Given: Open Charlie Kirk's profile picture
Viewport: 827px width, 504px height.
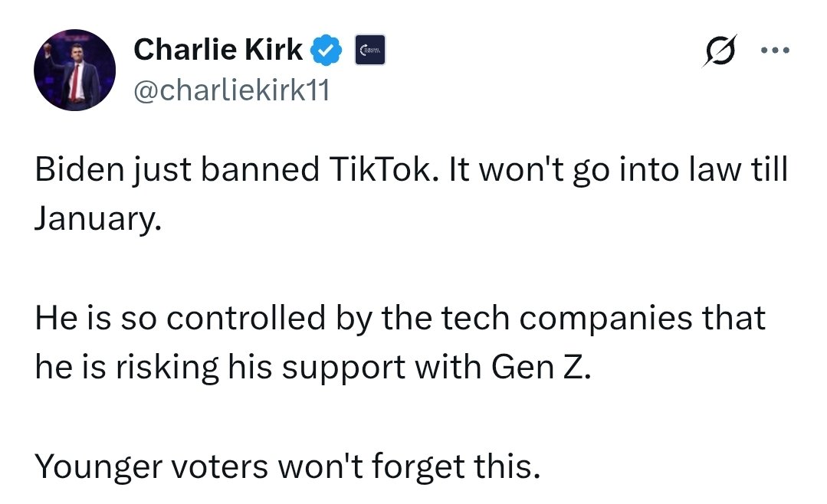Looking at the screenshot, I should tap(74, 71).
